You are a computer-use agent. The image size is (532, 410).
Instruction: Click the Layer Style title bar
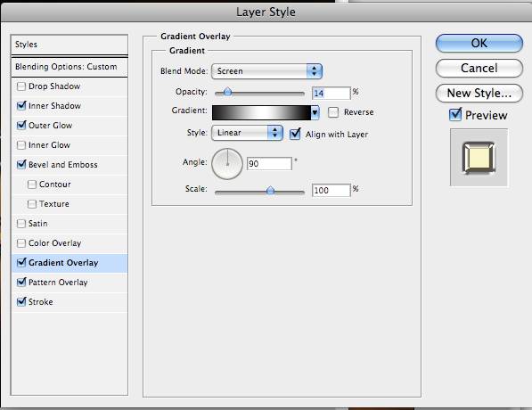coord(266,12)
